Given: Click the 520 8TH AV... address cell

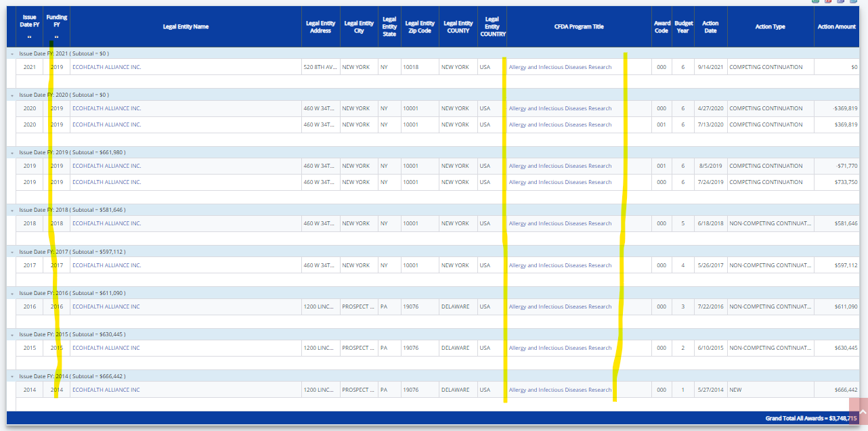Looking at the screenshot, I should (x=320, y=67).
